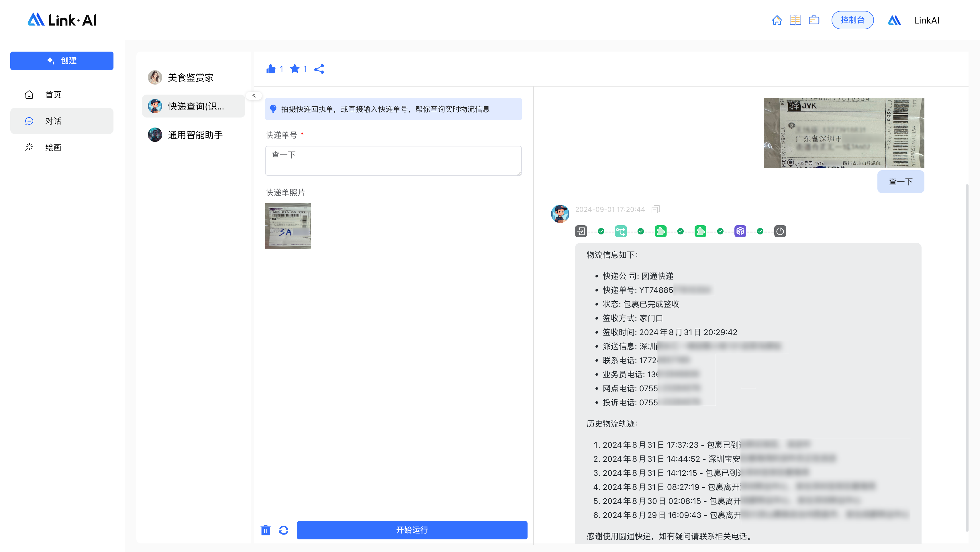Click the refresh/reload icon
This screenshot has height=552, width=980.
tap(283, 530)
